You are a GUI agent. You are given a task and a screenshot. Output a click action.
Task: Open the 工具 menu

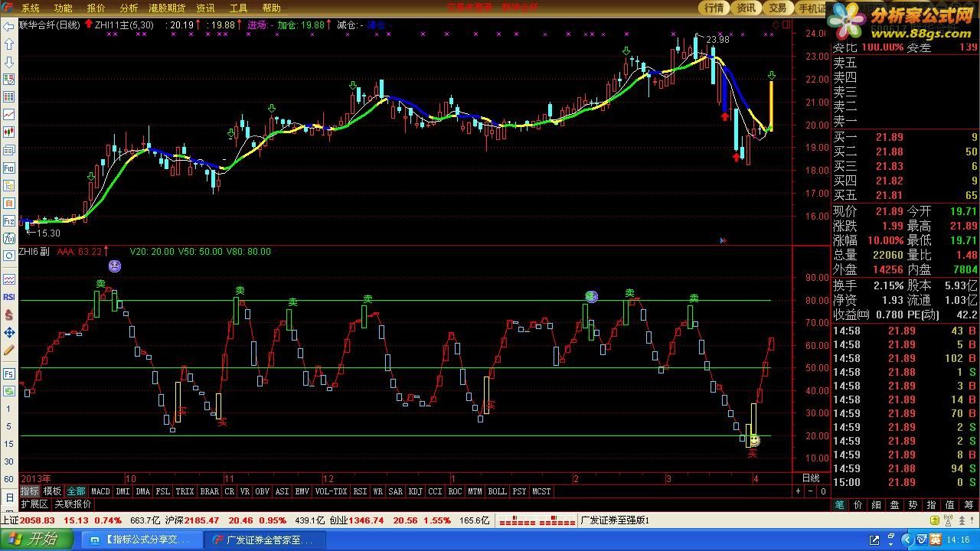[x=238, y=8]
